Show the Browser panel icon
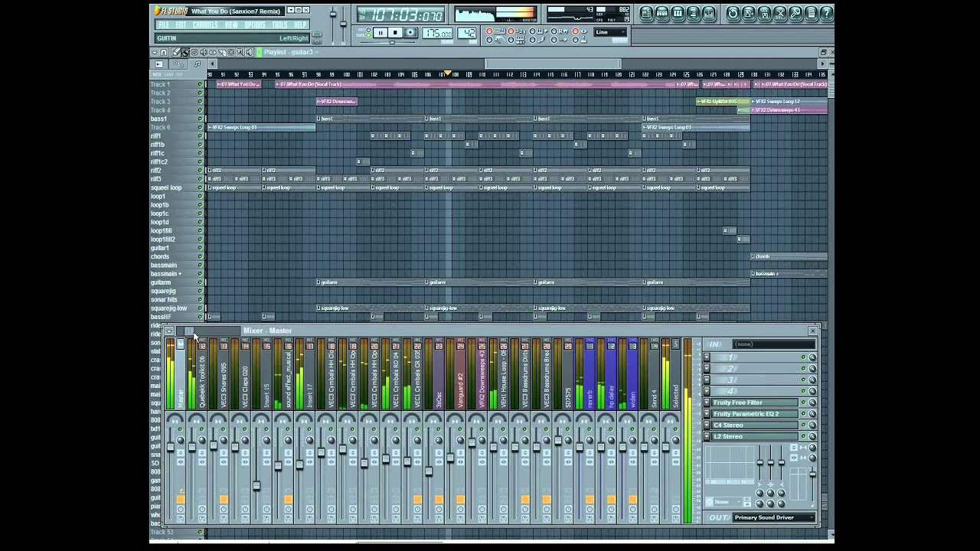 693,13
